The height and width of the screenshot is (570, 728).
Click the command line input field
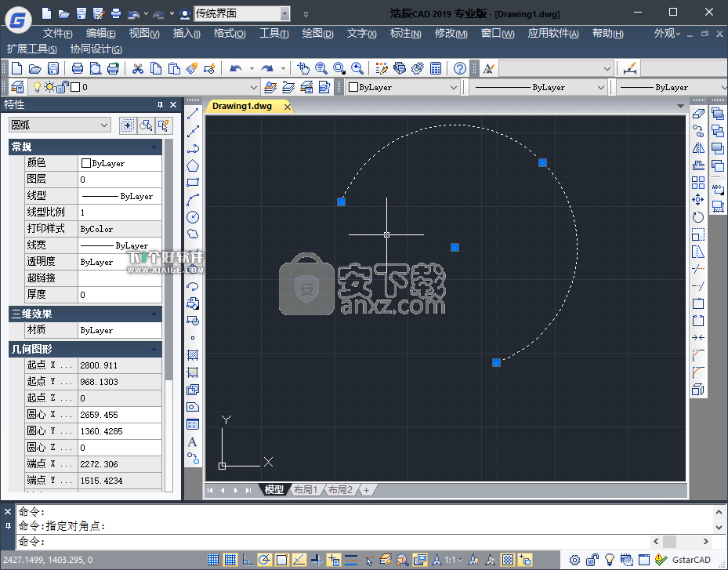332,542
